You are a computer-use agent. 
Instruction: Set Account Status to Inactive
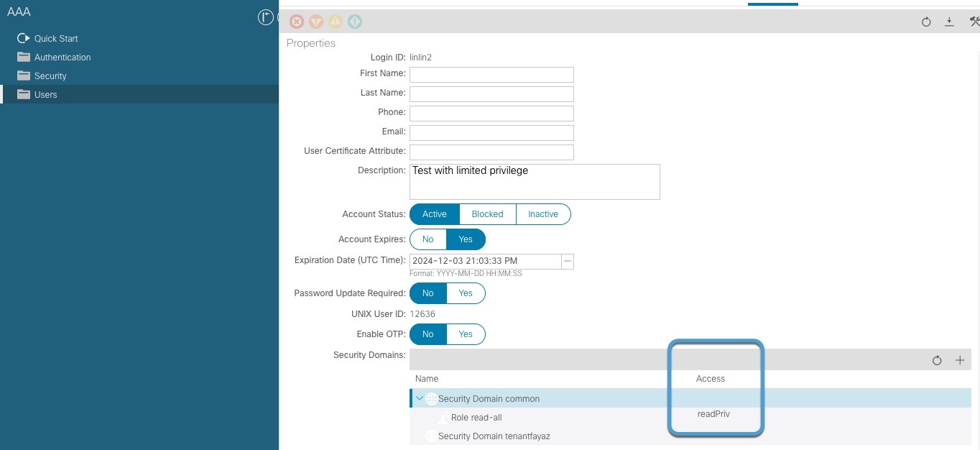click(543, 214)
